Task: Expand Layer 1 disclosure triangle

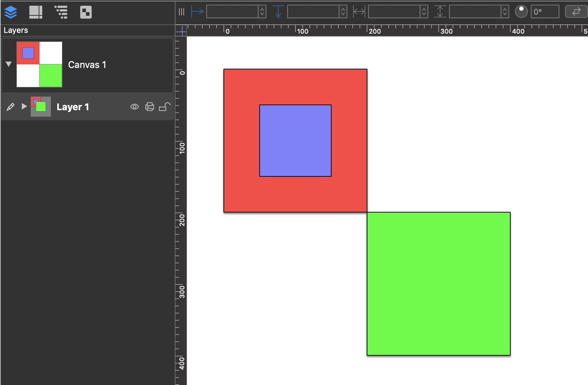Action: 24,107
